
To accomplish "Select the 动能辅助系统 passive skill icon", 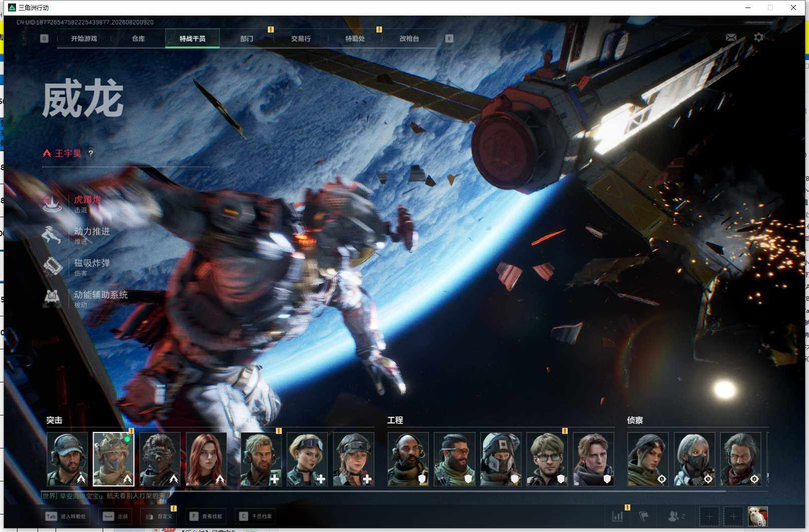I will click(52, 298).
